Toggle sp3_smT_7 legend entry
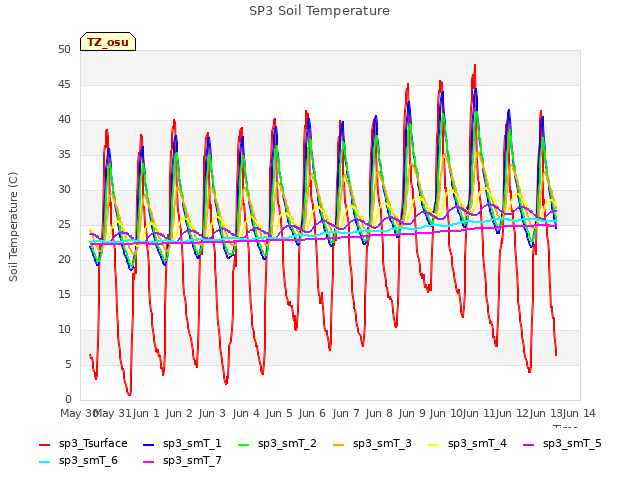 [182, 461]
